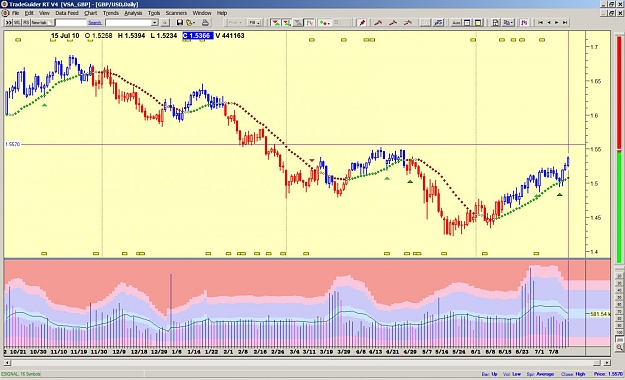Screen dimensions: 625x380
Task: Click the horizontal scrollbar right arrow
Action: pyautogui.click(x=606, y=362)
